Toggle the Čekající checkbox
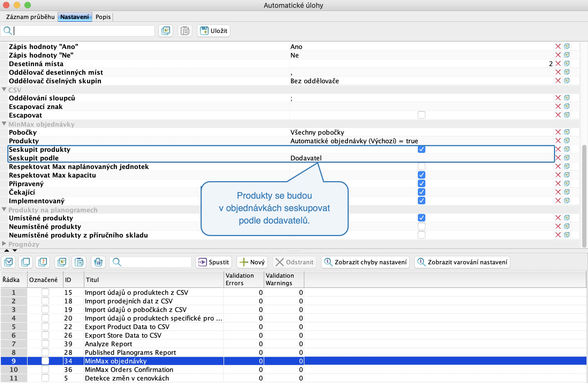Image resolution: width=588 pixels, height=383 pixels. pyautogui.click(x=421, y=192)
